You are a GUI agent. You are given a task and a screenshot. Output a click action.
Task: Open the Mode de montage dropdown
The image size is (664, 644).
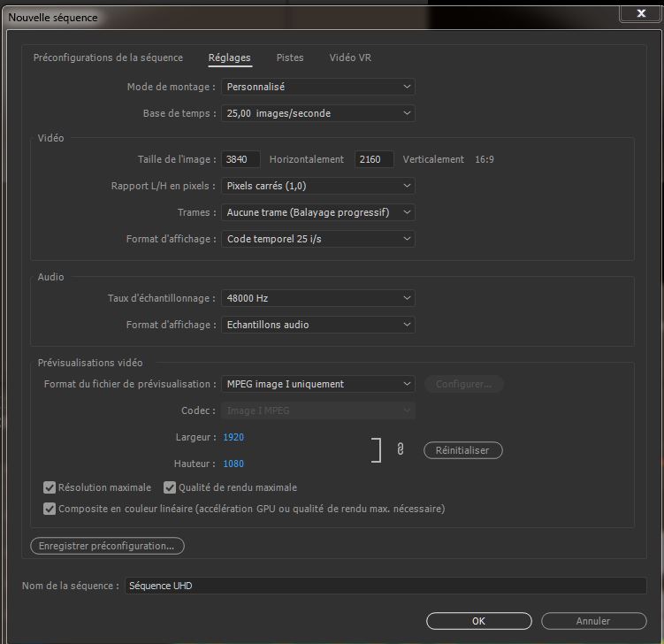(318, 87)
